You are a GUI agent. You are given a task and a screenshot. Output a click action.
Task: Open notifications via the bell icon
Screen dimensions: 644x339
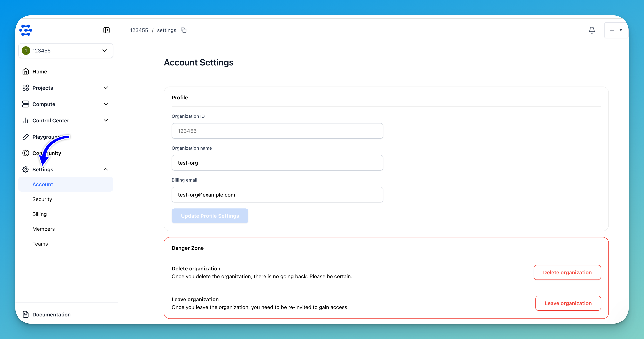coord(592,30)
